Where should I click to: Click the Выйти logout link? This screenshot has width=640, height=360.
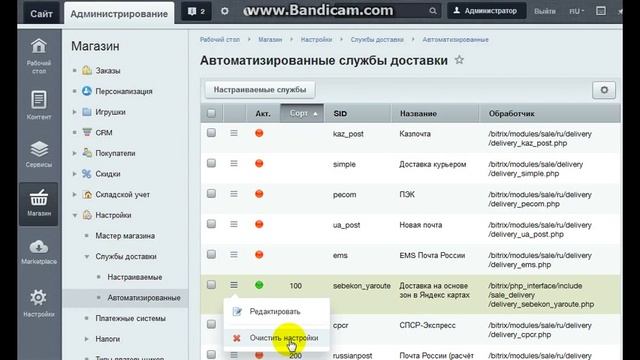click(545, 11)
